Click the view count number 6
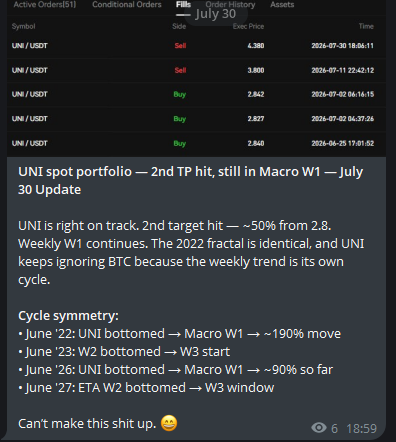Viewport: 396px width, 442px height. (x=334, y=428)
